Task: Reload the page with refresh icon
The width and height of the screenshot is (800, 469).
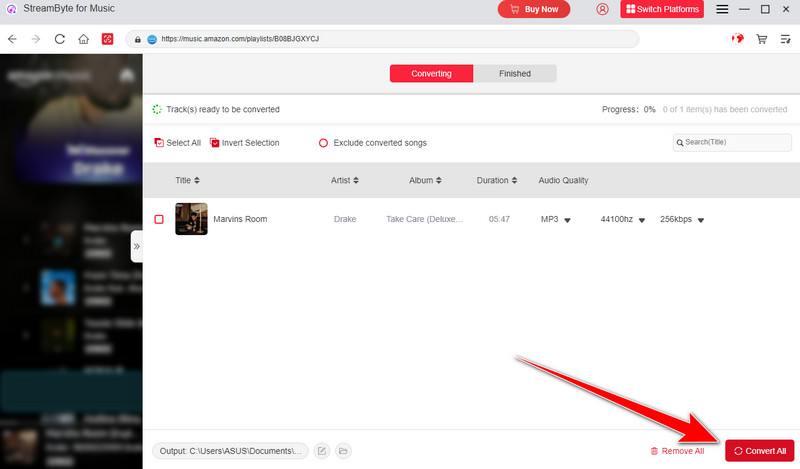Action: pos(60,39)
